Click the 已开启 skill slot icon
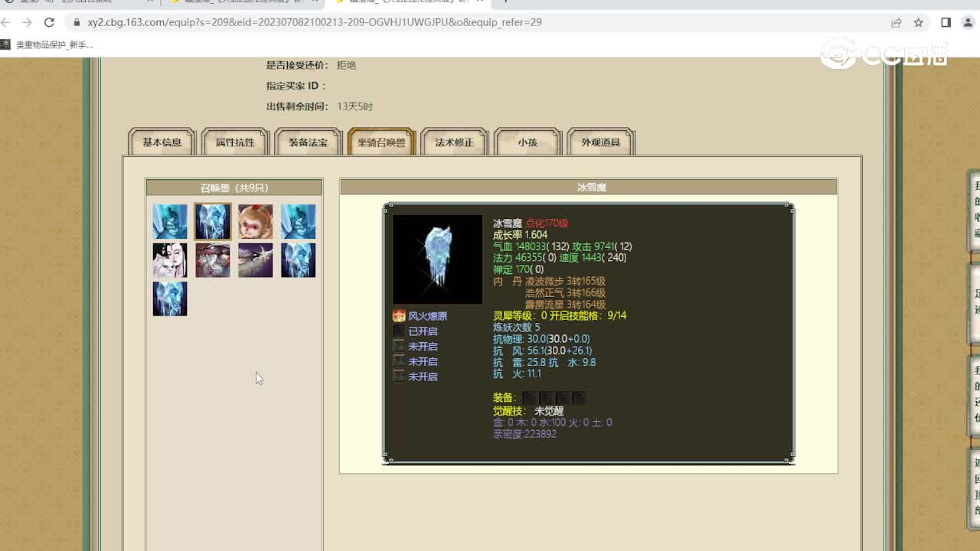 click(399, 331)
